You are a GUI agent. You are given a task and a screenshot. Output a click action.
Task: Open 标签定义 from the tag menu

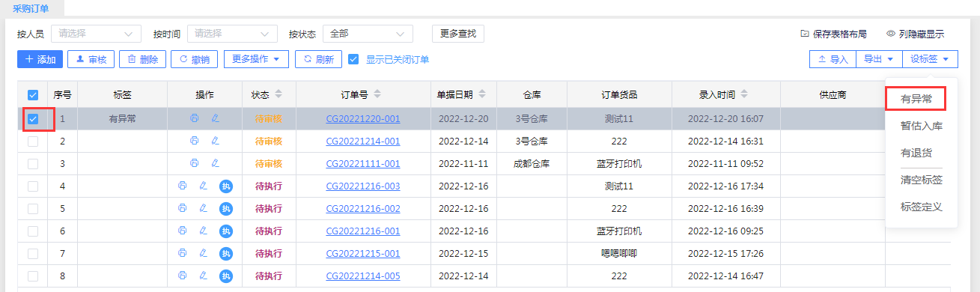tap(921, 206)
